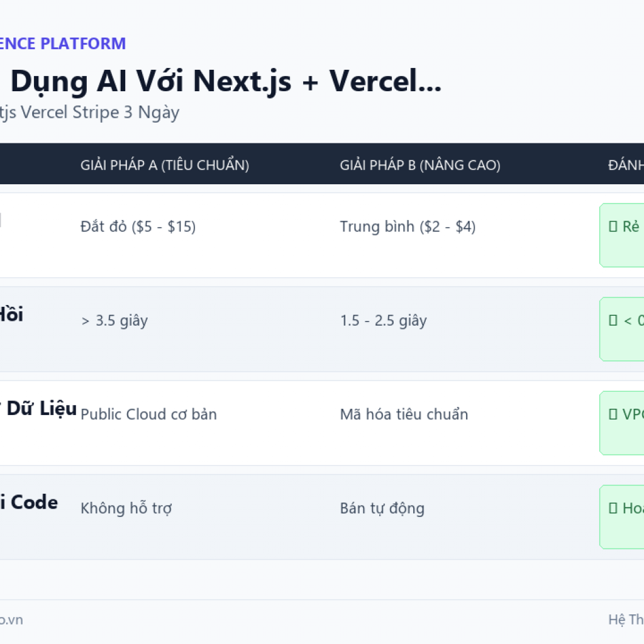Select the 'Trung bình ($2 - $4)' cell

click(408, 226)
